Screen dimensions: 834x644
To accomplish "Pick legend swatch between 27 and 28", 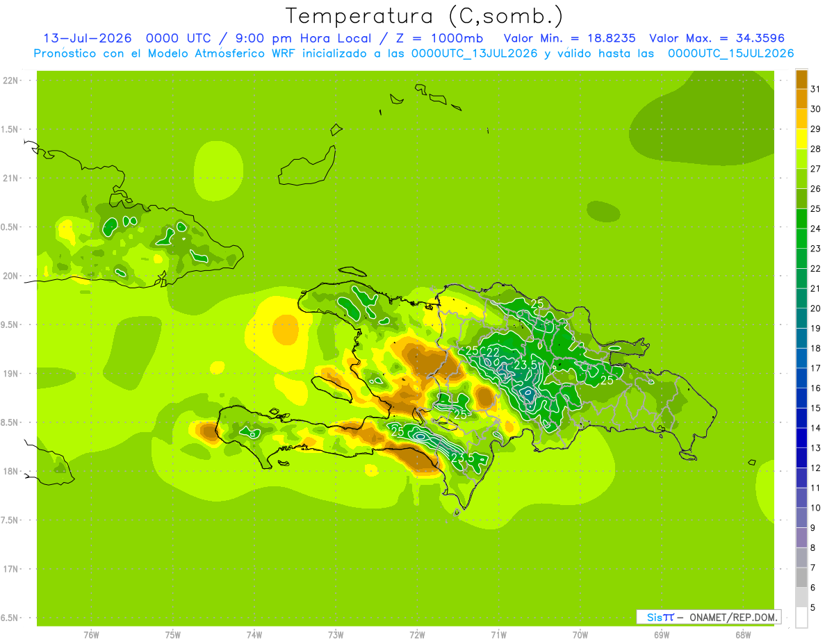I will 801,159.
